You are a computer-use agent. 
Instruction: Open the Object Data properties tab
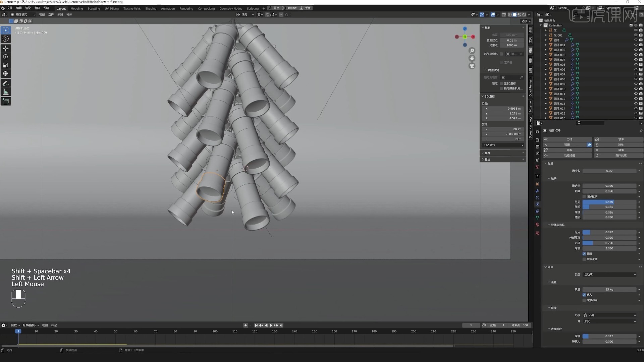537,218
